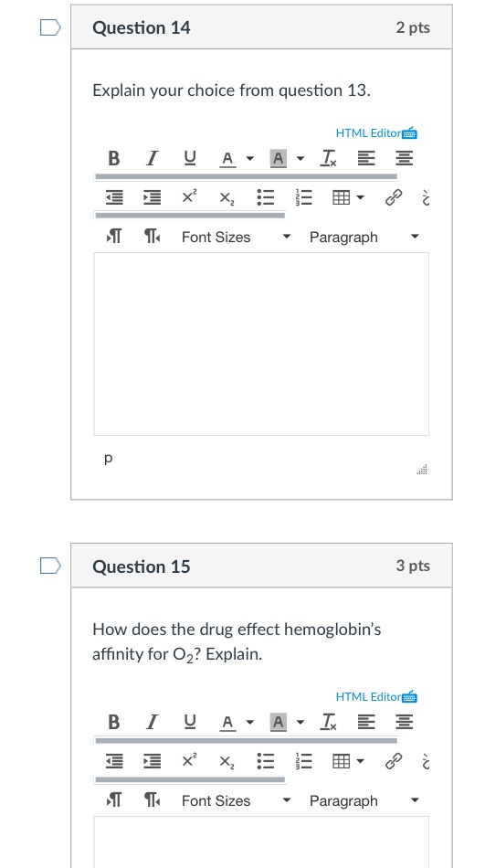Open Font Sizes dropdown in Question 14
Screen dimensions: 485x868
[x=237, y=237]
